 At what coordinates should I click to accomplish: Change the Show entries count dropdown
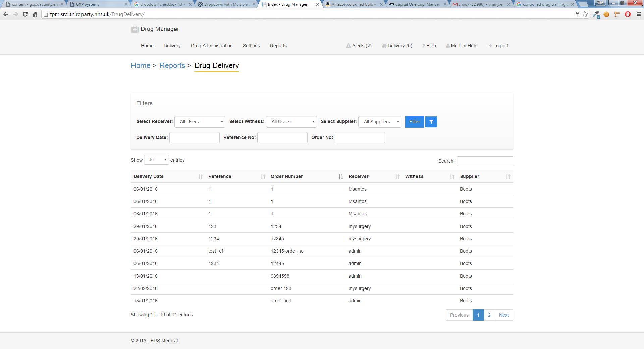[156, 160]
